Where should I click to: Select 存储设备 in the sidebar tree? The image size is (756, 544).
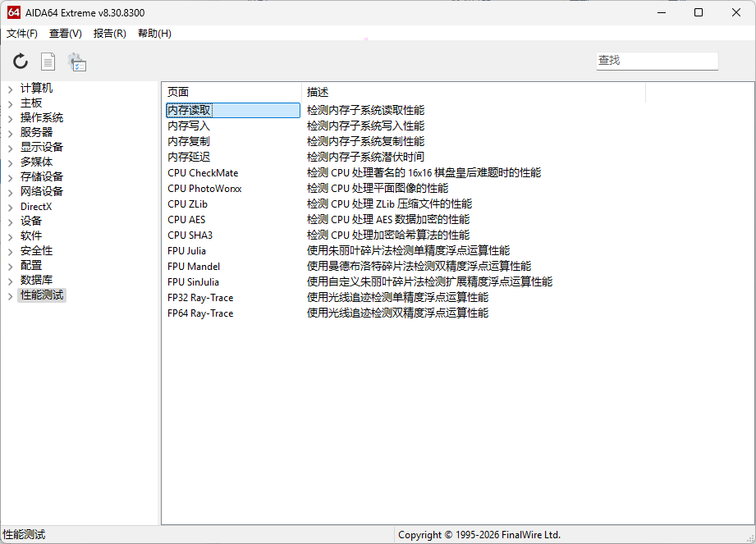coord(42,177)
